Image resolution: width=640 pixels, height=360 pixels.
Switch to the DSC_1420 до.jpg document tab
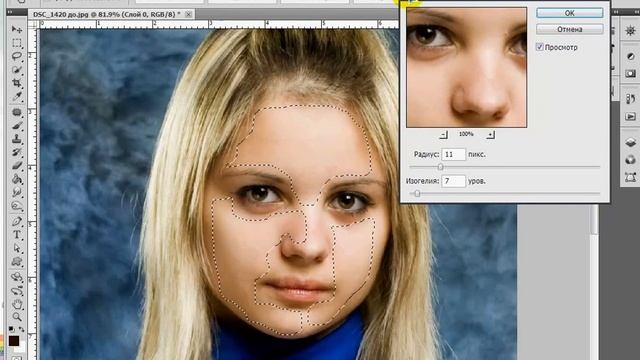pos(107,14)
